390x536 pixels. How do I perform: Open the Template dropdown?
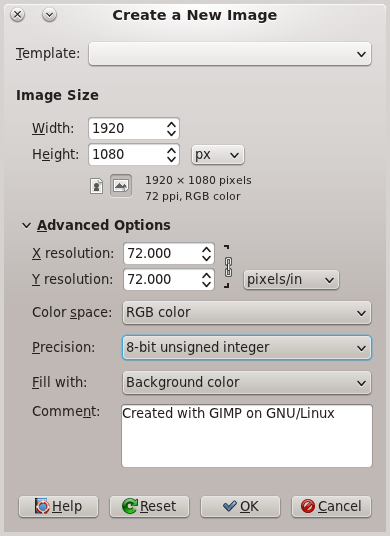coord(230,54)
